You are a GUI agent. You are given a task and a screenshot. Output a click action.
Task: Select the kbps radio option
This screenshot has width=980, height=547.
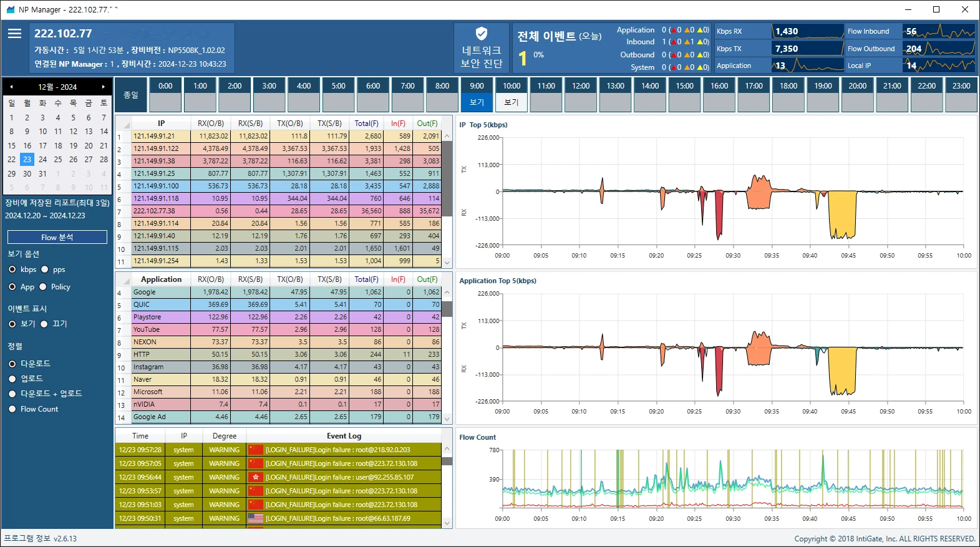(x=12, y=269)
